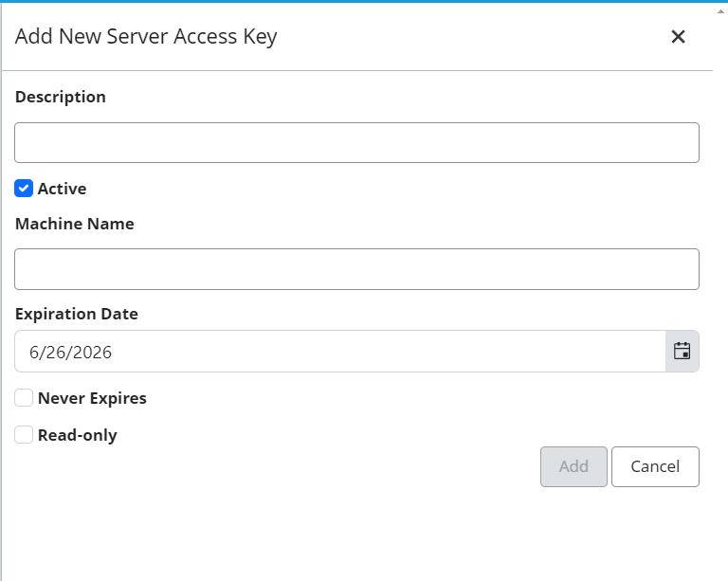The image size is (728, 581).
Task: Click the 'Machine Name' field label
Action: pyautogui.click(x=75, y=224)
